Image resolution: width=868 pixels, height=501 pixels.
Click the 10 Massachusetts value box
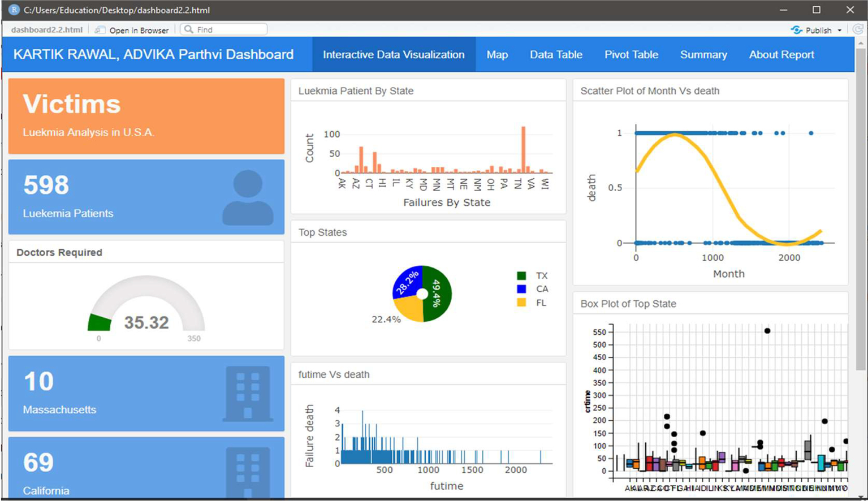coord(146,394)
